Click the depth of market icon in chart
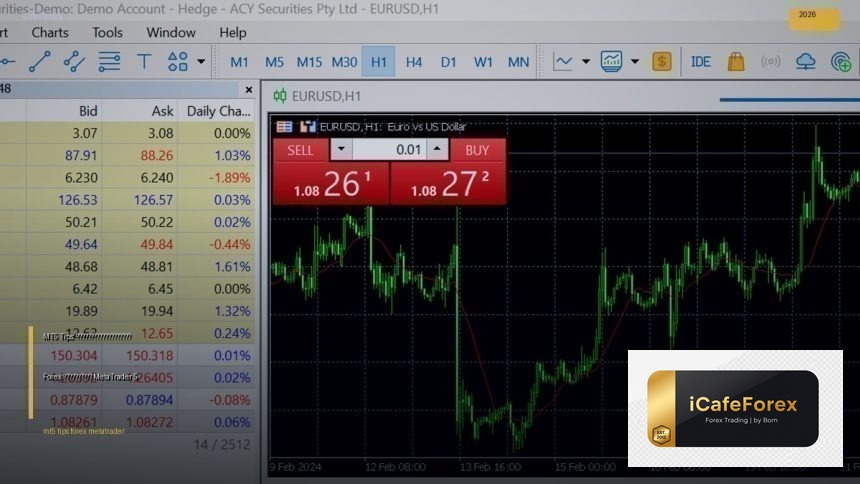This screenshot has width=860, height=484. pyautogui.click(x=307, y=127)
